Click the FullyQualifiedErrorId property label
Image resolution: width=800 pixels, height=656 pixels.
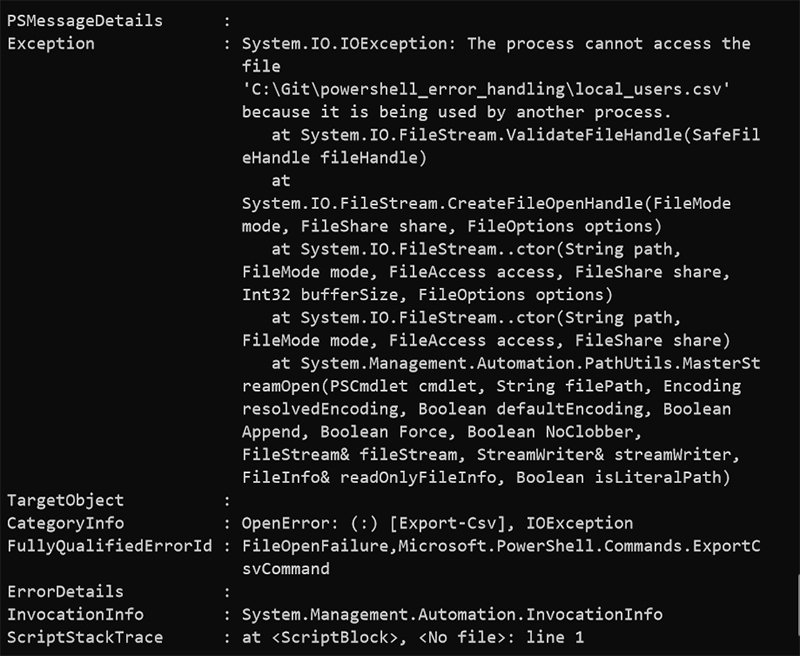pos(110,546)
